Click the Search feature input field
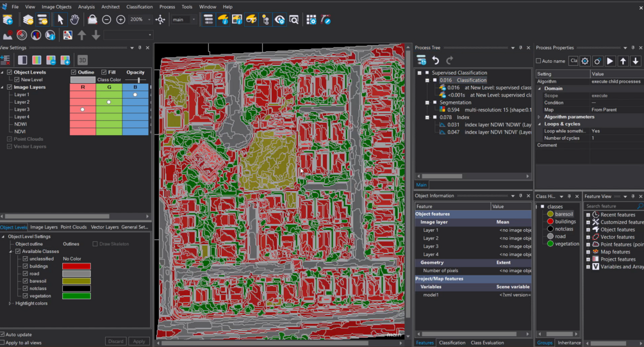Viewport: 644px width, 347px height. tap(609, 206)
